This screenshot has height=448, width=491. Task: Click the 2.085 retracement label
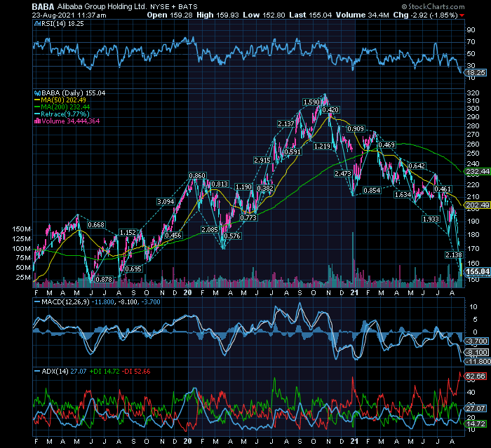point(210,230)
